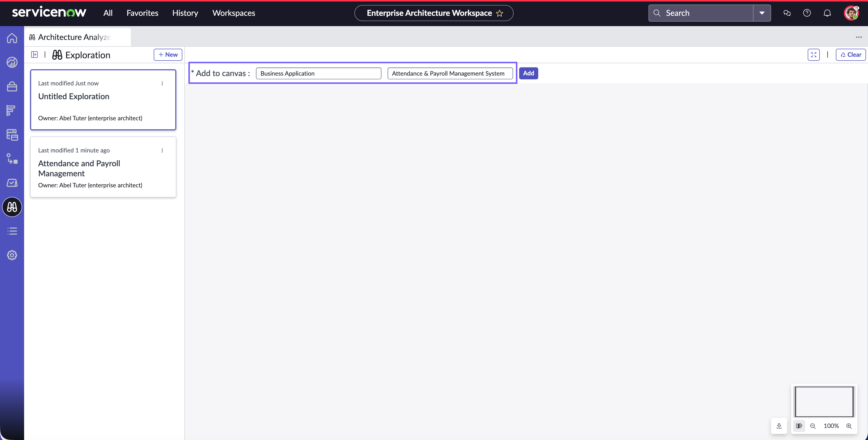Collapse the Exploration side panel

(34, 54)
